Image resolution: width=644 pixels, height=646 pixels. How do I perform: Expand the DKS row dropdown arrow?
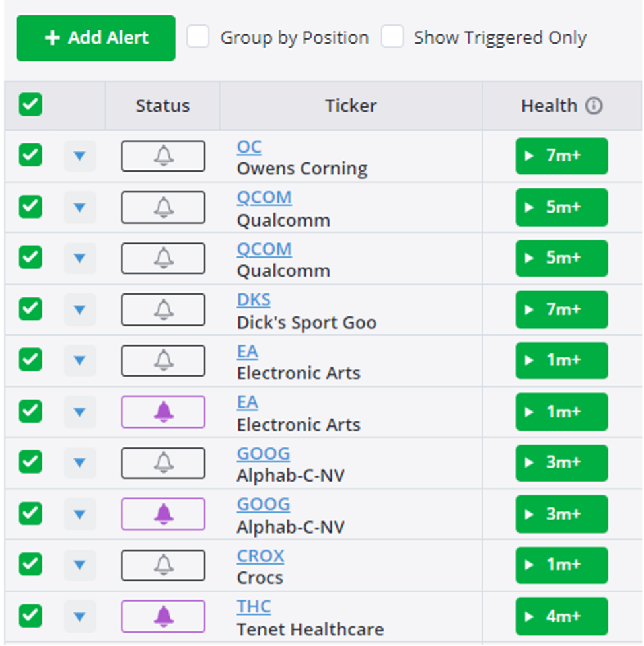(x=79, y=309)
